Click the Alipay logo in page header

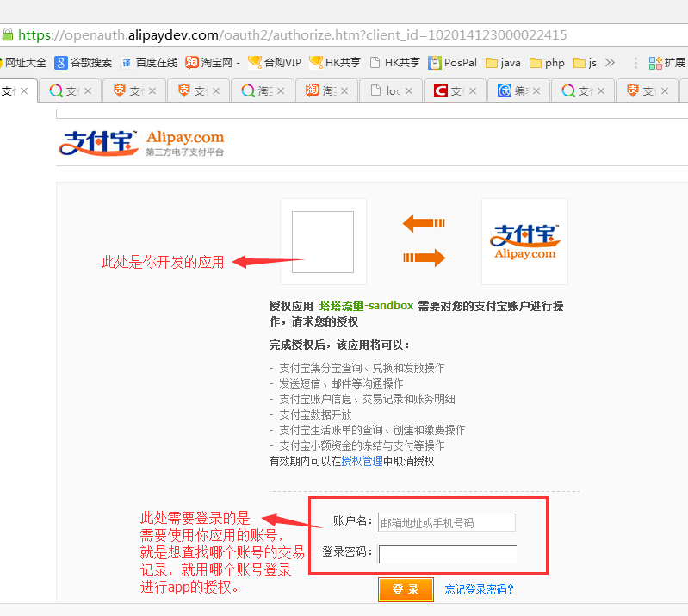[99, 143]
